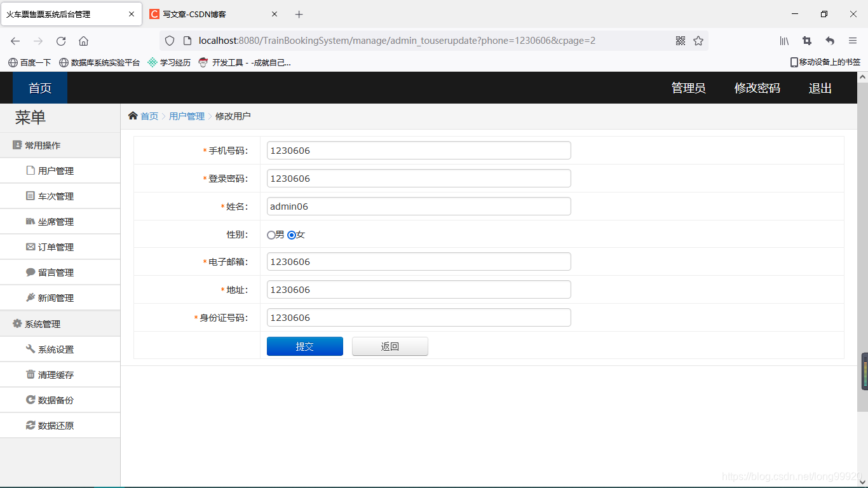Click the 身份证号码 input field

click(x=419, y=318)
